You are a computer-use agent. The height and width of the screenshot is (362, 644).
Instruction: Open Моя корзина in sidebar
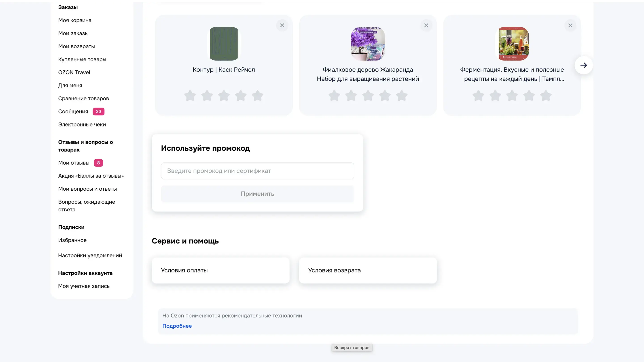(x=75, y=20)
